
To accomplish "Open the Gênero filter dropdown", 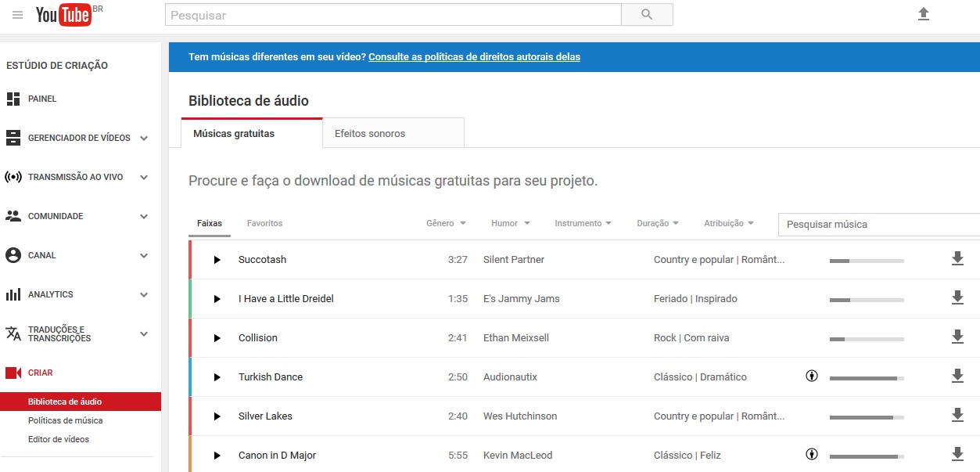I will (446, 223).
